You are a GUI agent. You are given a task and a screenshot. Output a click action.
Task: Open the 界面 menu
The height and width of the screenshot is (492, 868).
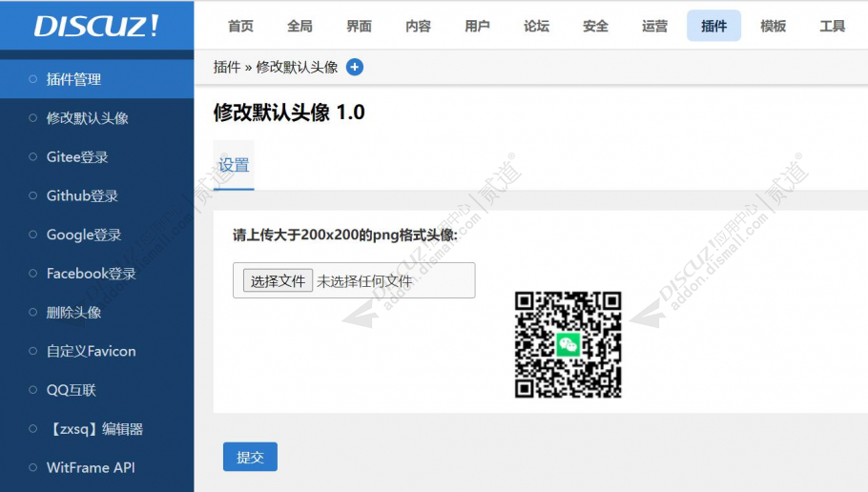click(x=360, y=26)
